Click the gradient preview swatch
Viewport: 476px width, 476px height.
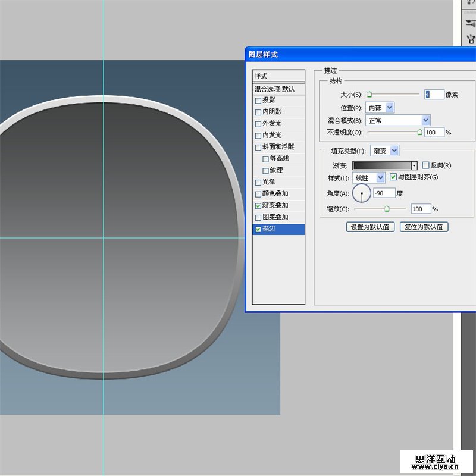coord(381,165)
